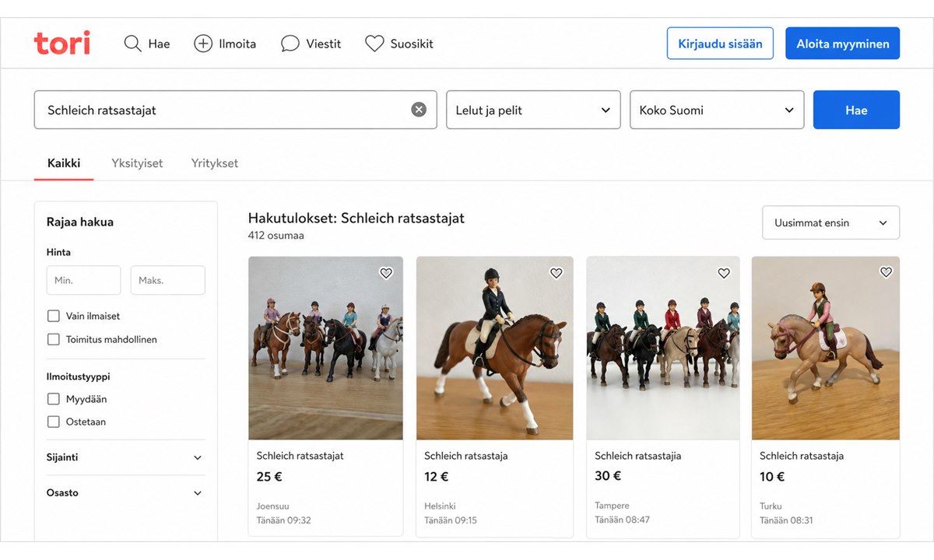Click the price 12 €
This screenshot has width=934, height=560.
coord(437,477)
